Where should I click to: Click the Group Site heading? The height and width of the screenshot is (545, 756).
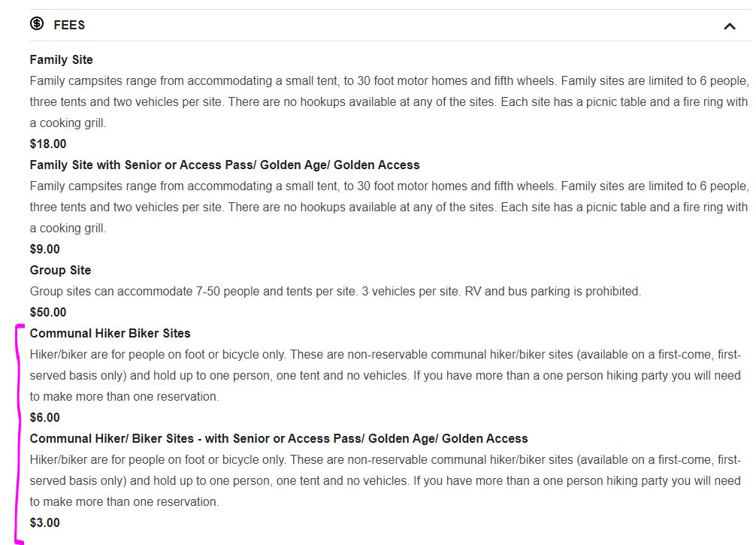coord(60,270)
